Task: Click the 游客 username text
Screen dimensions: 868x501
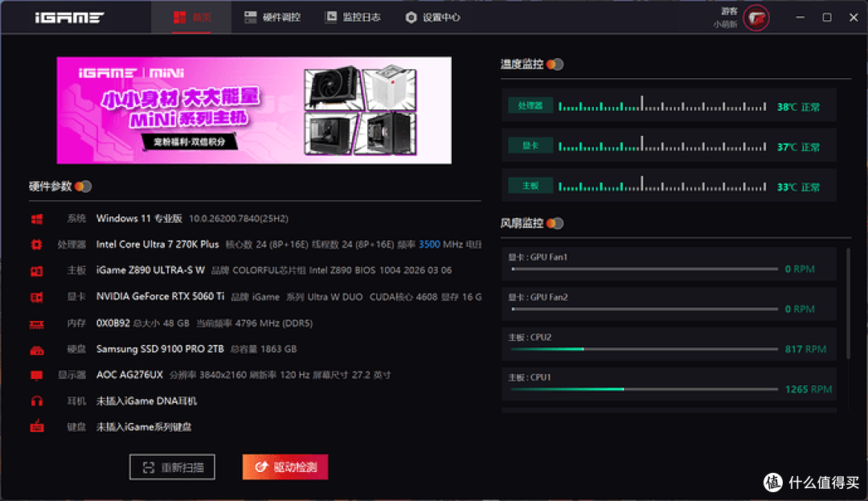Action: coord(729,11)
